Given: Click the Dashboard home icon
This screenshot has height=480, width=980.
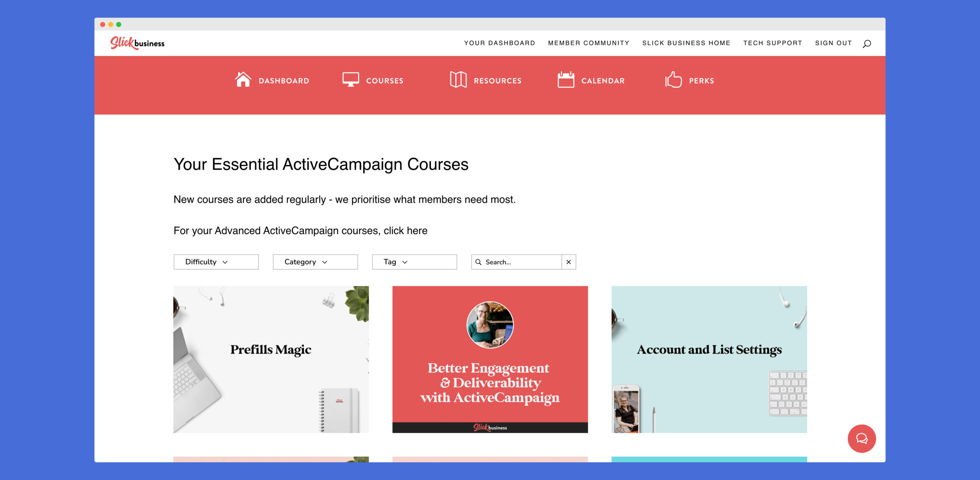Looking at the screenshot, I should coord(243,80).
